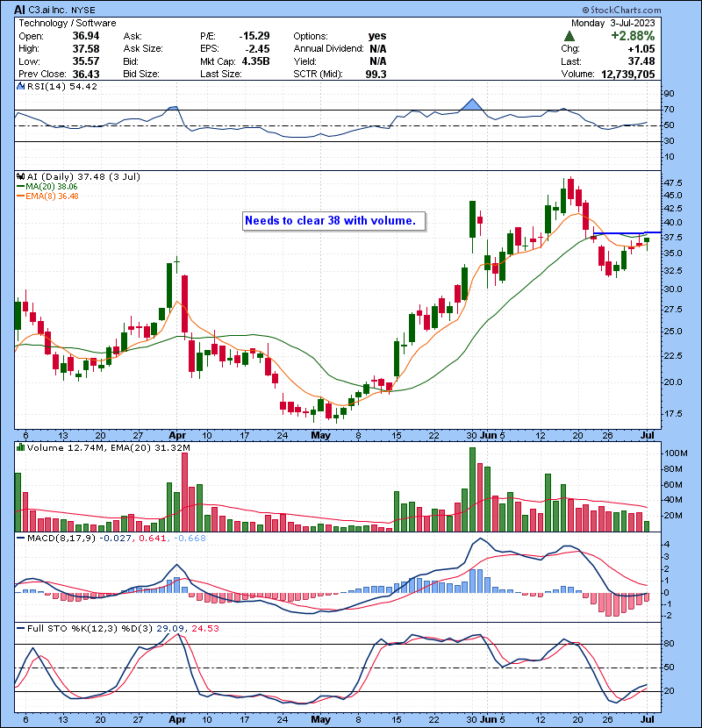The width and height of the screenshot is (702, 728).
Task: Click the MACD signal value '0.641'
Action: [x=153, y=539]
